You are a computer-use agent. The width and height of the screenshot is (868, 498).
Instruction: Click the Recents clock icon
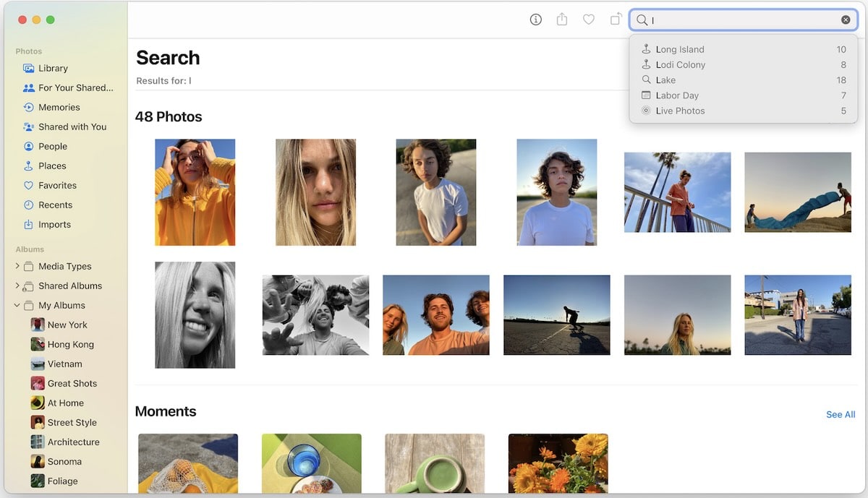coord(29,205)
